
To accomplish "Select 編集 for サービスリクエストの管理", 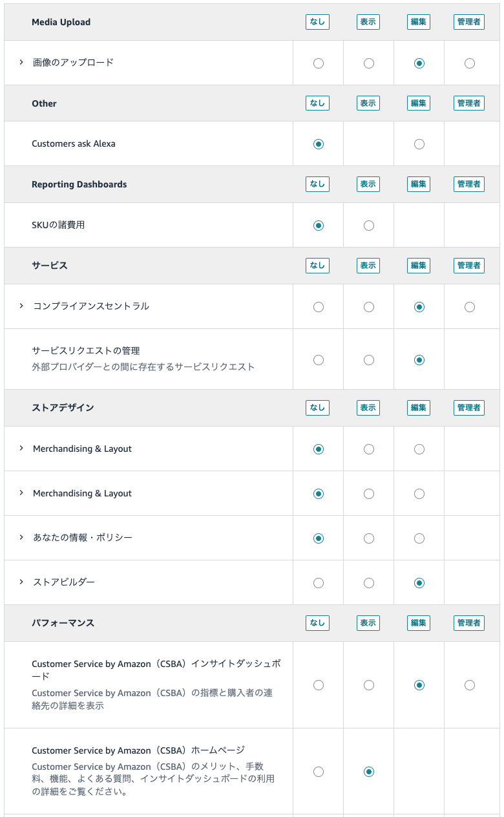I will (419, 360).
